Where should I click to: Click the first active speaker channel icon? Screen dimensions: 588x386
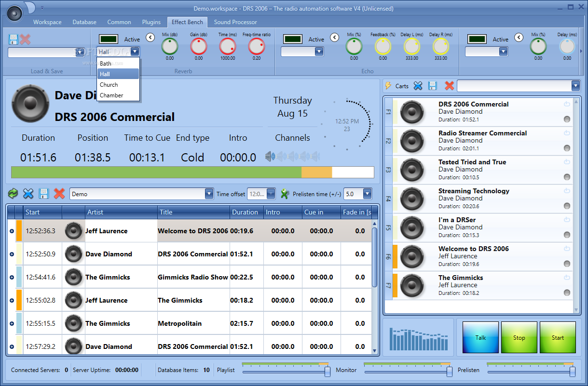[x=270, y=156]
